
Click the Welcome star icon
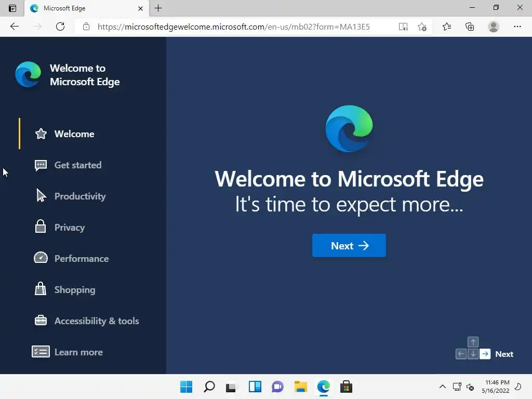(41, 134)
